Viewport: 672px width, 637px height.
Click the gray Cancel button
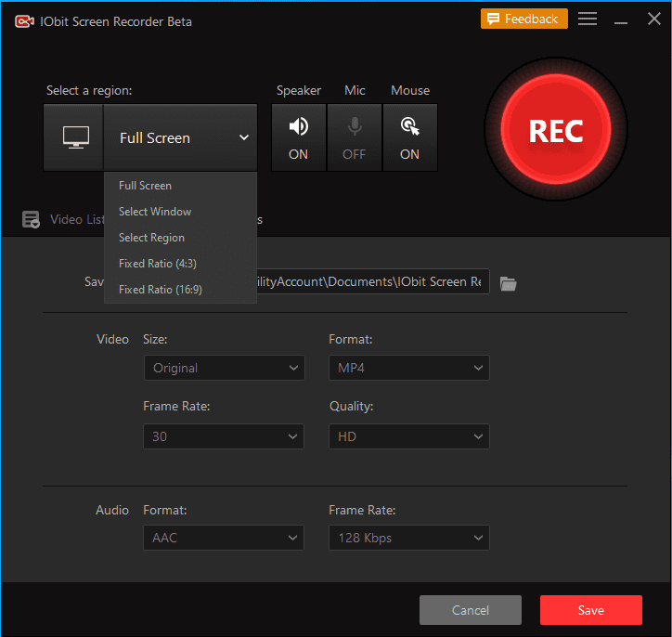(471, 610)
